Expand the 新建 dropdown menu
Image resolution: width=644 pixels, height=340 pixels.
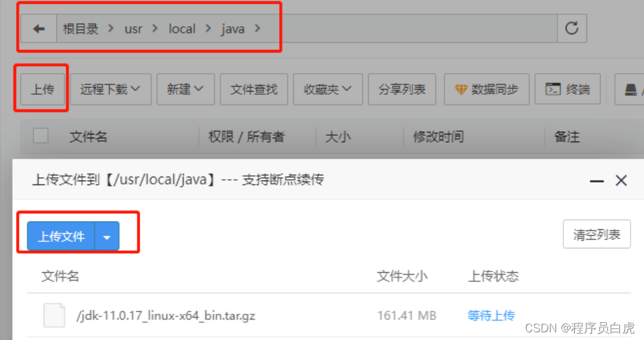tap(186, 89)
